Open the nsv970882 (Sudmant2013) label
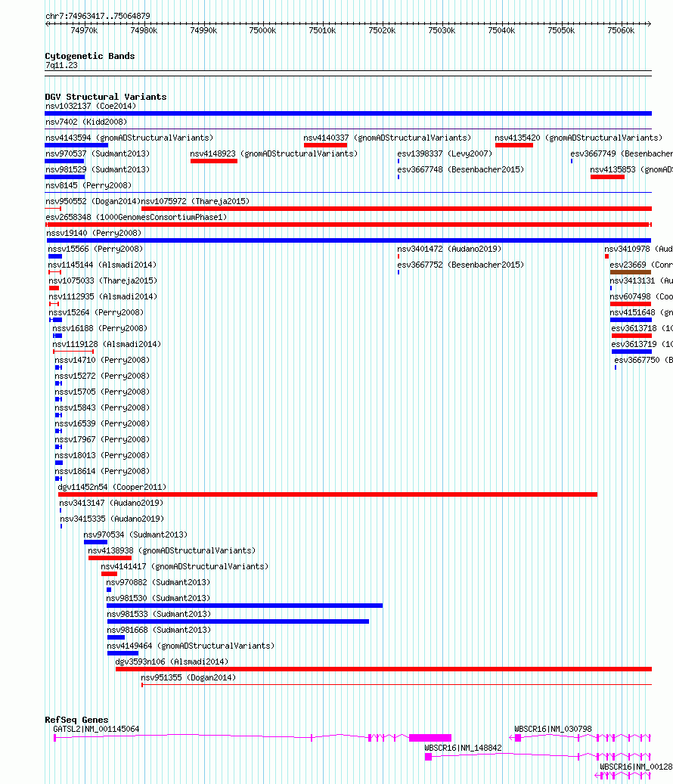Viewport: 673px width, 784px height. 158,582
